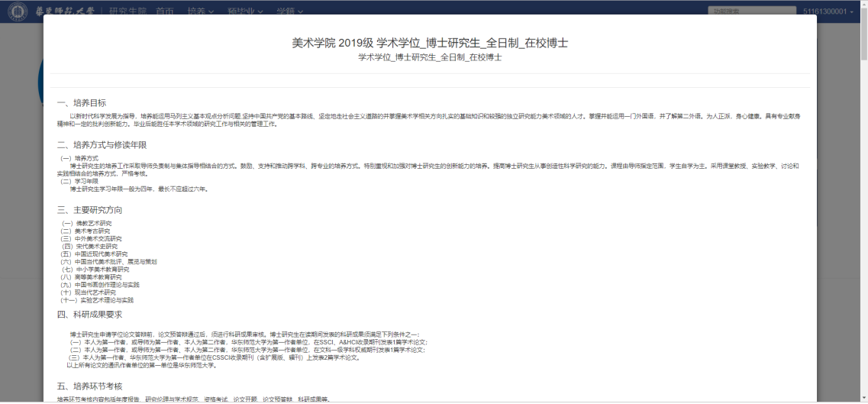This screenshot has width=868, height=404.
Task: Click the research direction 宋代美术史研究
Action: [96, 246]
